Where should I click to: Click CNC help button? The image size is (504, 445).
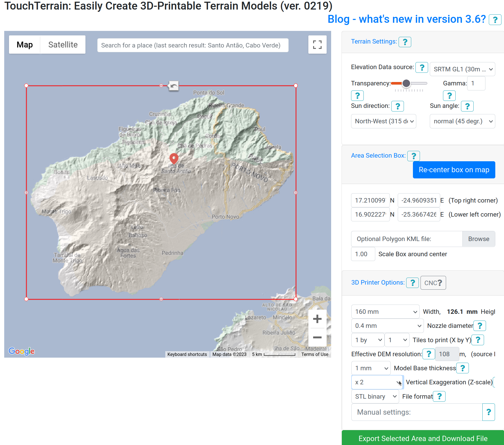point(433,283)
